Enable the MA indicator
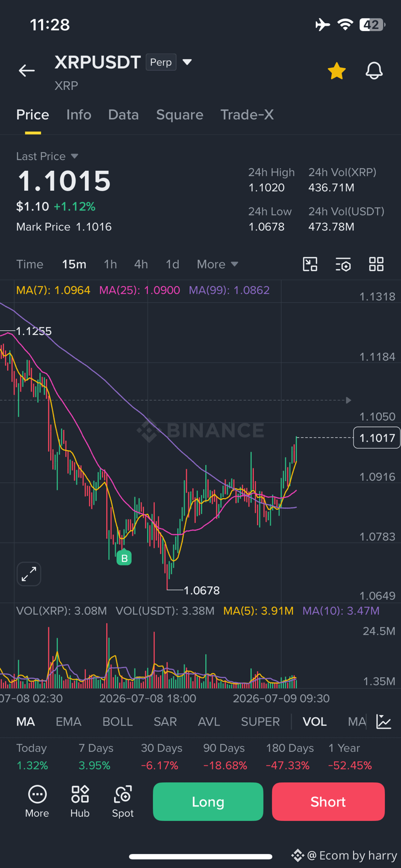 (x=26, y=722)
